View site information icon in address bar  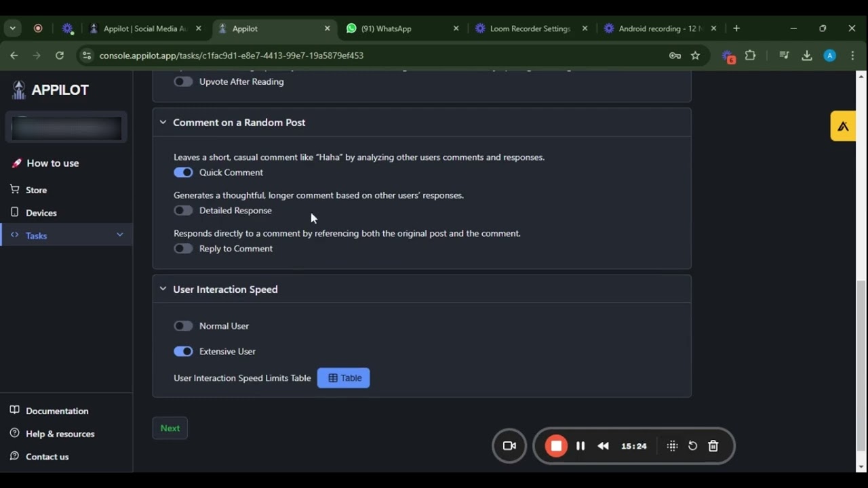tap(86, 56)
